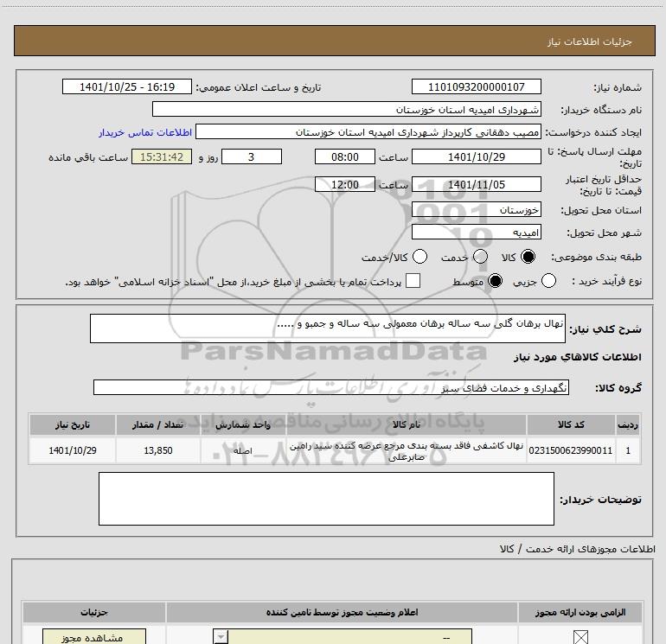
Task: Click the goods group field
Action: pyautogui.click(x=331, y=387)
